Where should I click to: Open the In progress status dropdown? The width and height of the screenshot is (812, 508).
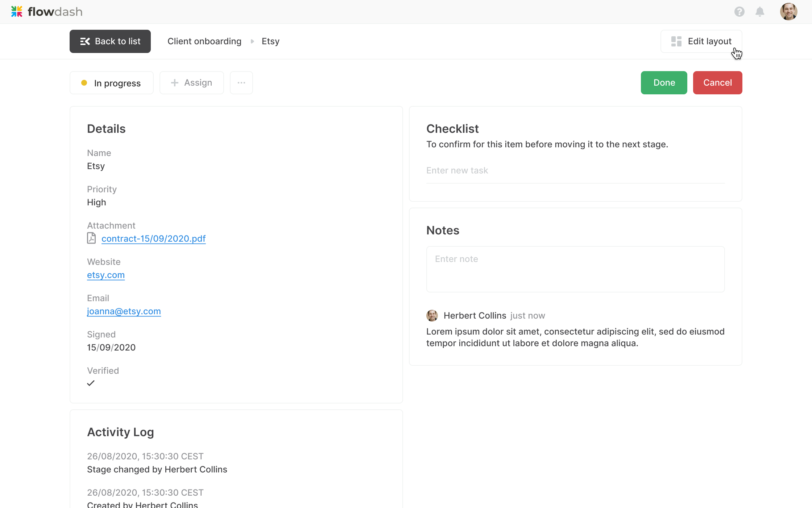[112, 83]
